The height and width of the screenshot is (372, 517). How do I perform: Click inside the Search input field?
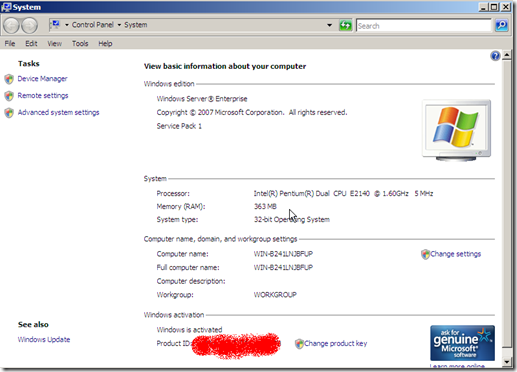coord(424,26)
